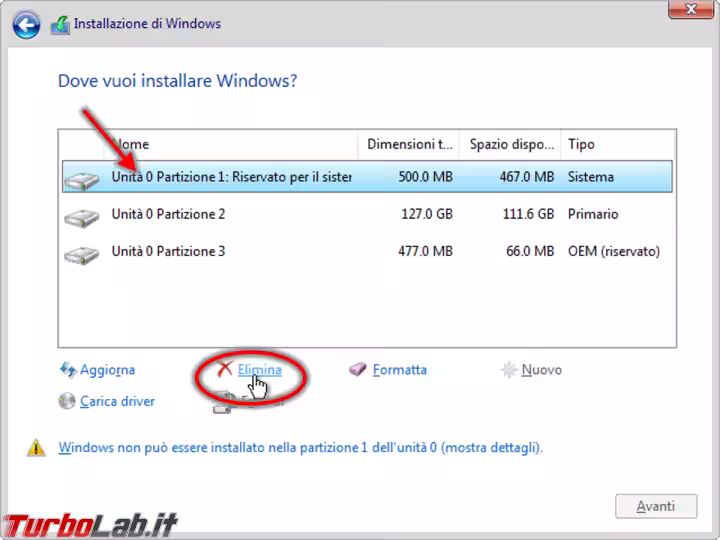Image resolution: width=720 pixels, height=540 pixels.
Task: Click the 66.0 MB free space cell
Action: (530, 251)
